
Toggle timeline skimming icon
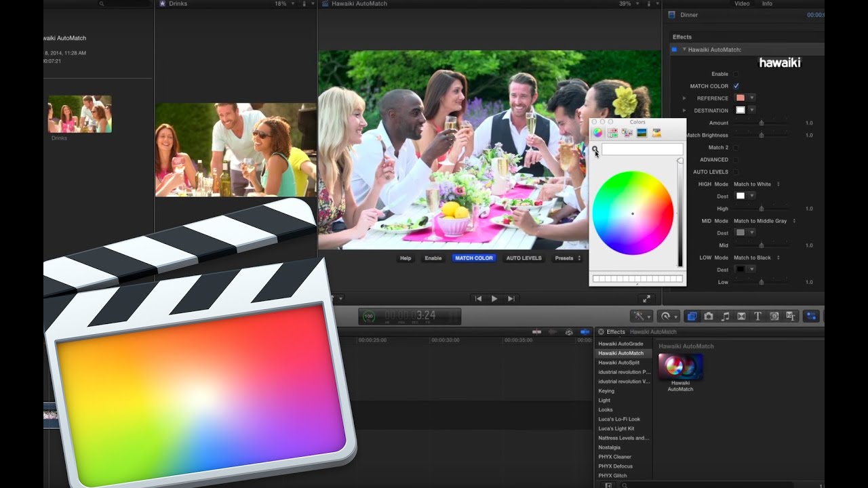[x=537, y=331]
